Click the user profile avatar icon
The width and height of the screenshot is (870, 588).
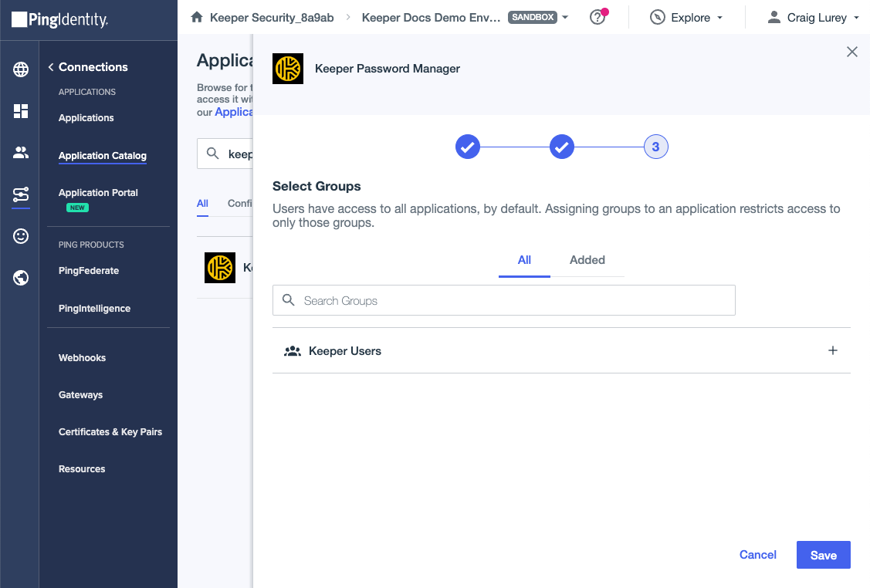coord(774,17)
